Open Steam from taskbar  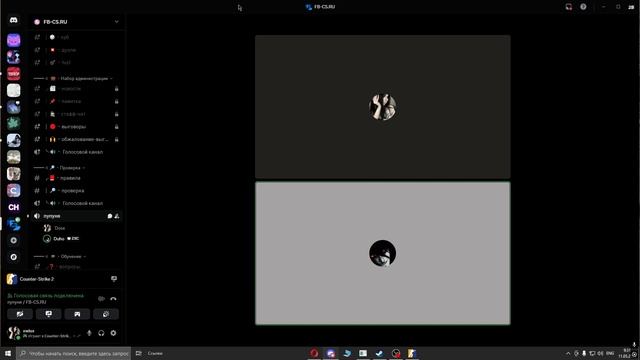(379, 353)
